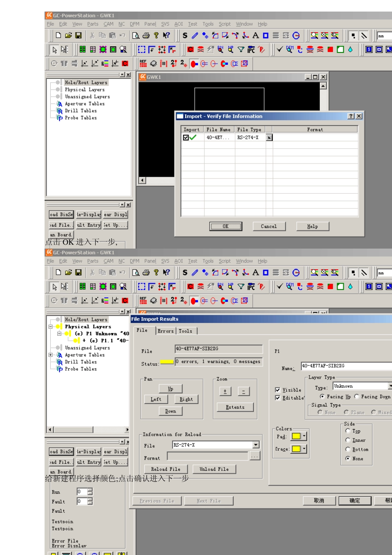Click the New file icon in lower window's toolbar

tap(58, 273)
